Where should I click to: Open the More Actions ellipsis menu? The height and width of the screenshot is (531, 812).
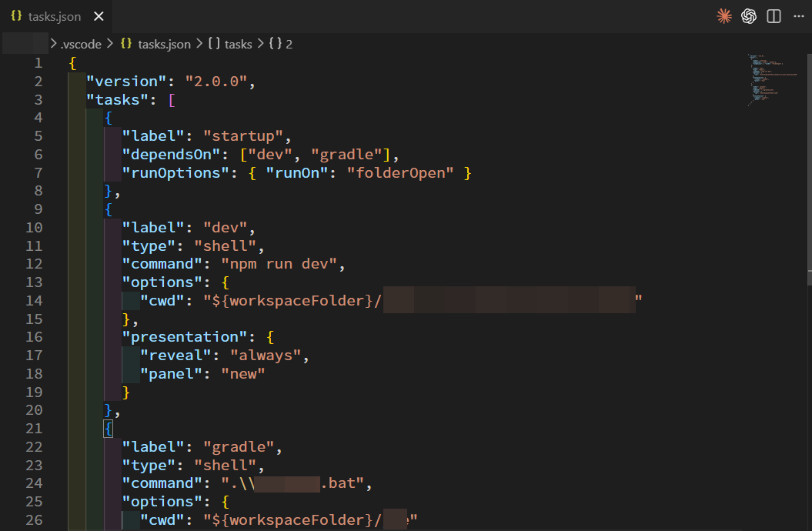coord(797,16)
